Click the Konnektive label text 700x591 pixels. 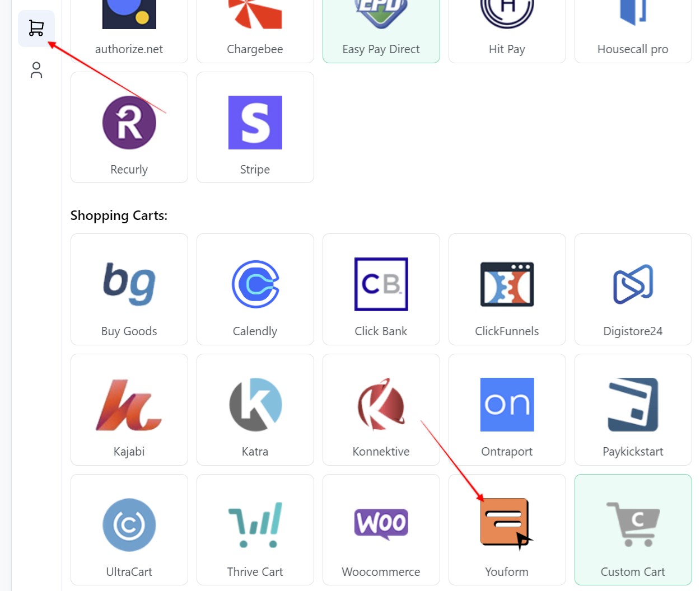coord(381,452)
